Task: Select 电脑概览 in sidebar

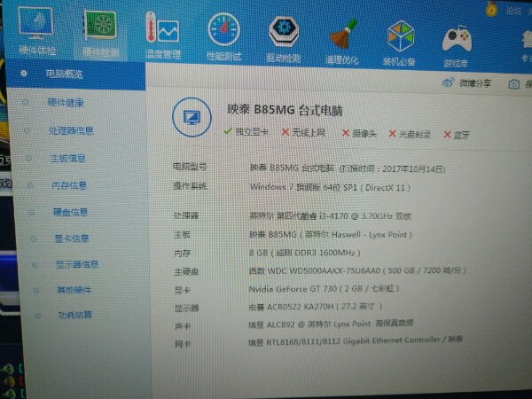Action: (x=64, y=74)
